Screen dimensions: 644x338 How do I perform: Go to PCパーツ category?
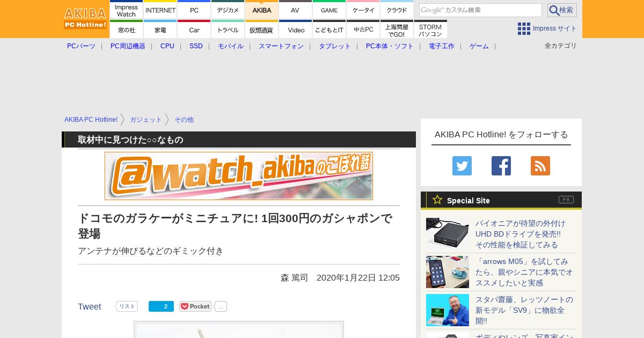pos(81,46)
